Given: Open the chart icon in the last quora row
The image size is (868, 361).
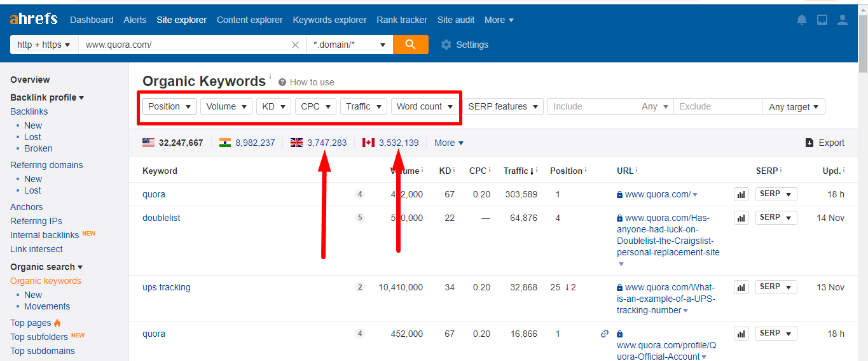Looking at the screenshot, I should point(741,334).
